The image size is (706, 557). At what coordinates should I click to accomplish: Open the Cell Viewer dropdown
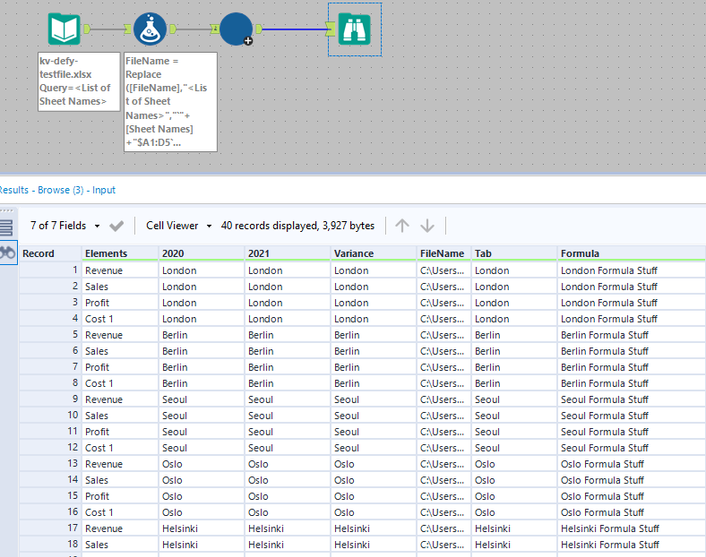pos(178,226)
